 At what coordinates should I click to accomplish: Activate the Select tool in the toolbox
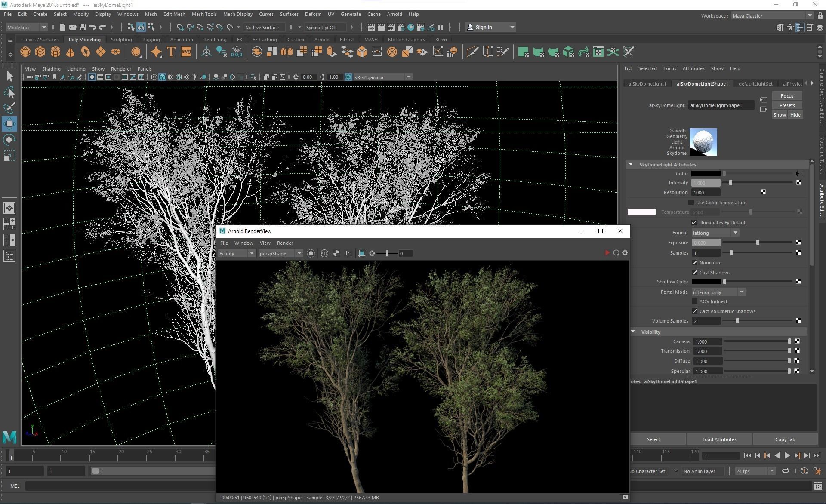point(9,77)
